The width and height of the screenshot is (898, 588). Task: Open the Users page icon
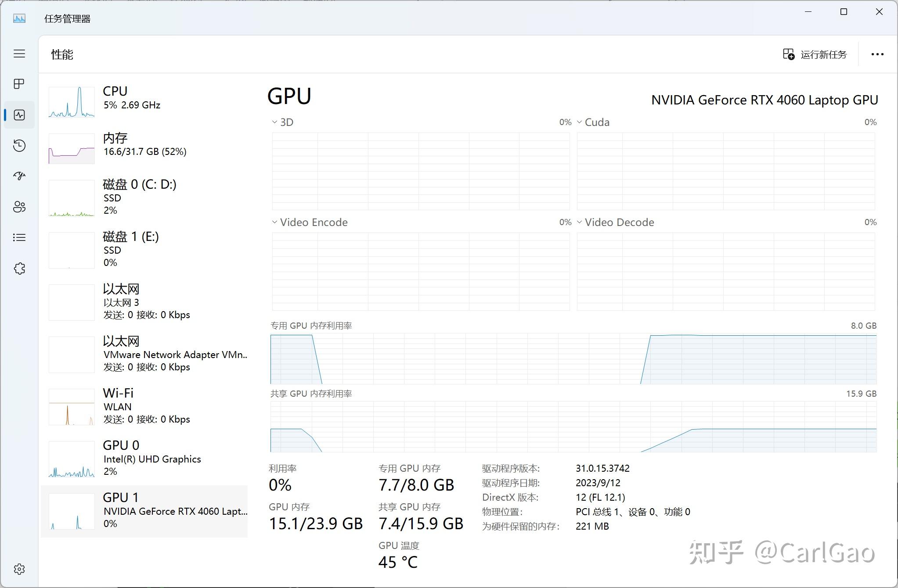(19, 207)
